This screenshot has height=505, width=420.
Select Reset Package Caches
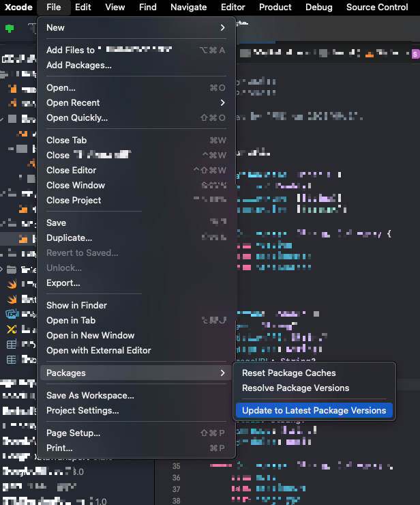314,373
